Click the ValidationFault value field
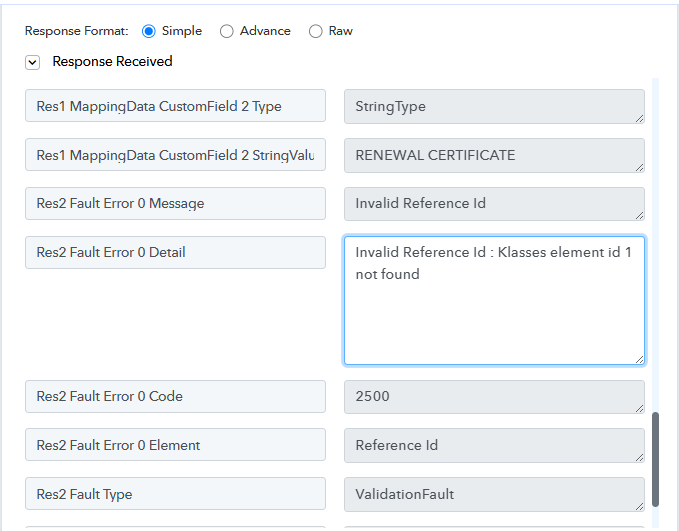 click(x=493, y=495)
